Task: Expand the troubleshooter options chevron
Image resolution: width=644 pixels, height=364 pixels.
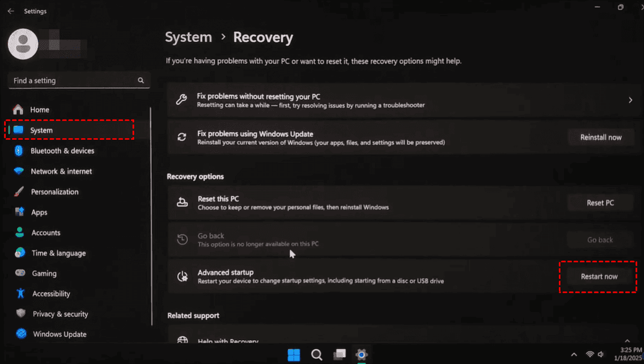Action: coord(629,99)
